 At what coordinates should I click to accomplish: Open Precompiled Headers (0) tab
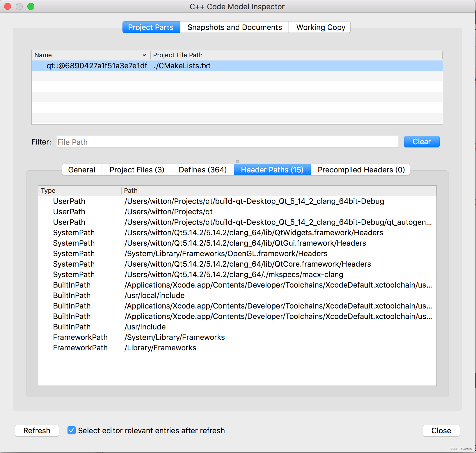[361, 170]
